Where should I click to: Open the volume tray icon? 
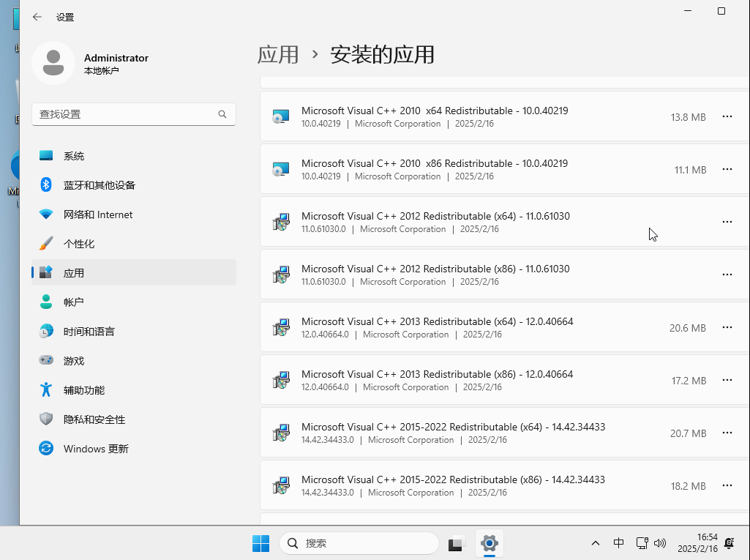pos(660,542)
